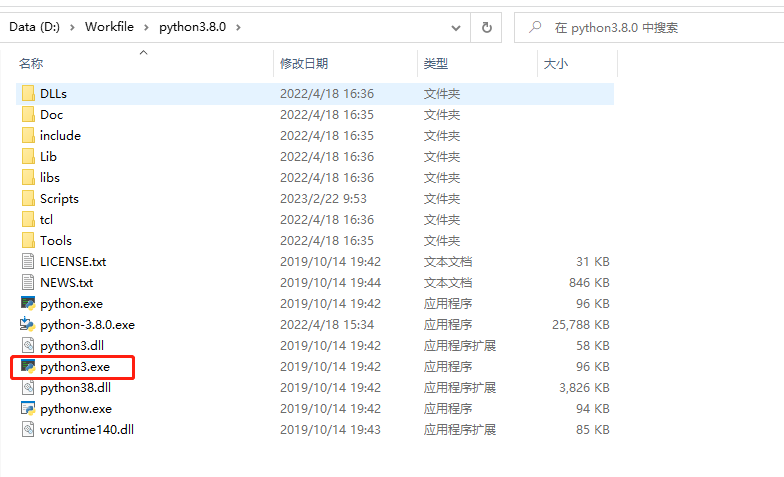Go to Data (D:) breadcrumb

pyautogui.click(x=34, y=27)
